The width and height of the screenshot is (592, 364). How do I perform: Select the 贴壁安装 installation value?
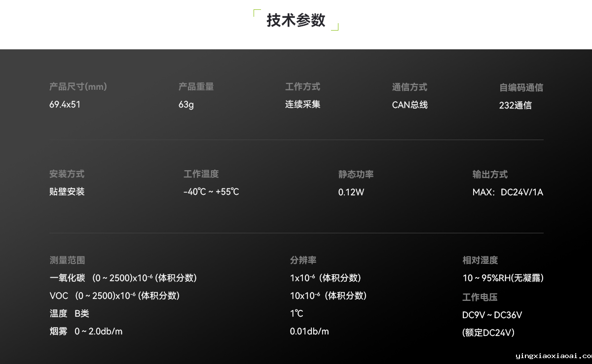tap(67, 191)
